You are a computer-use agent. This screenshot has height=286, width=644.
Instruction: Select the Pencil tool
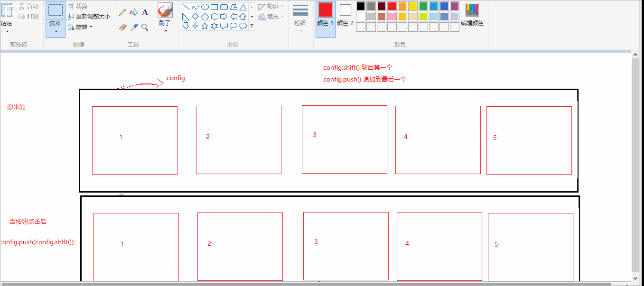tap(122, 12)
